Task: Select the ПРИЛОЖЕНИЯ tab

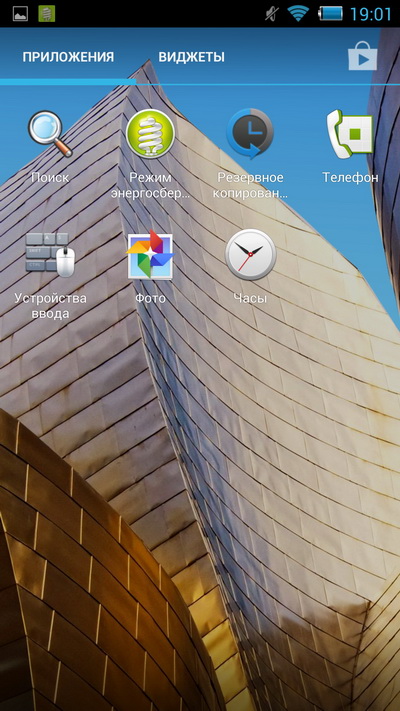Action: click(x=68, y=57)
